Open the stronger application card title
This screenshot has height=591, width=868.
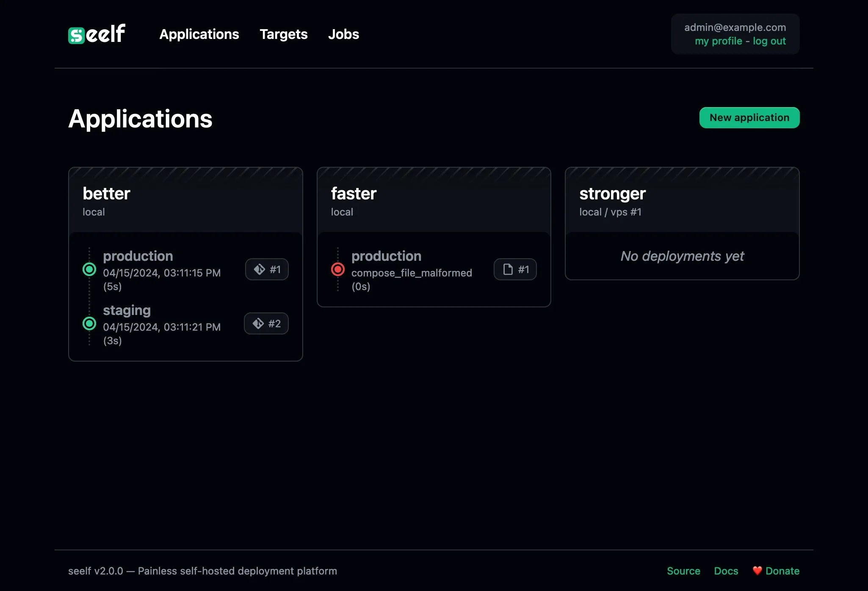pyautogui.click(x=612, y=193)
